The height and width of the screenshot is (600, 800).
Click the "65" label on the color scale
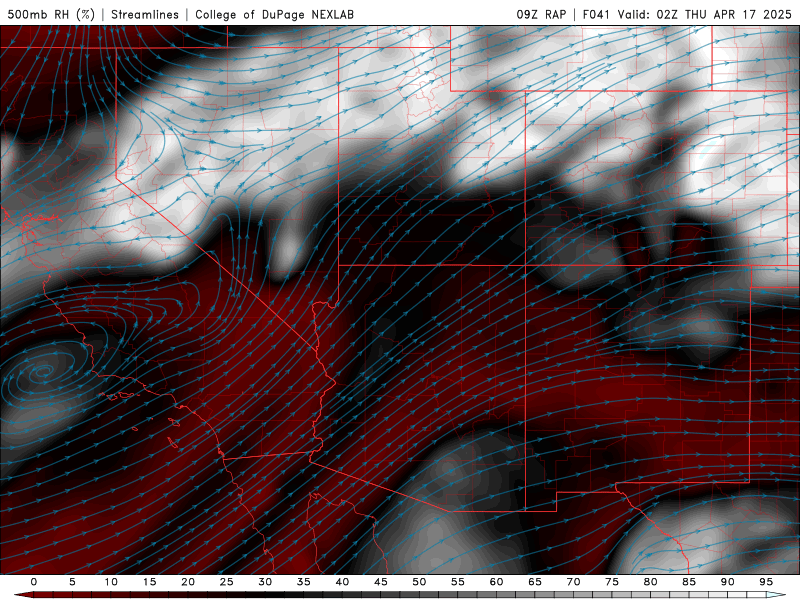point(535,582)
